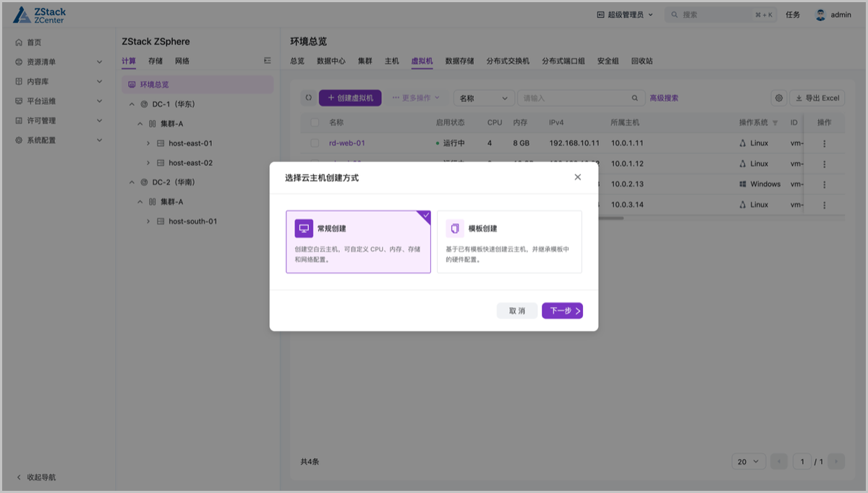The image size is (868, 493).
Task: Click the cluster icon beside 集群-A under DC-2
Action: (x=153, y=202)
